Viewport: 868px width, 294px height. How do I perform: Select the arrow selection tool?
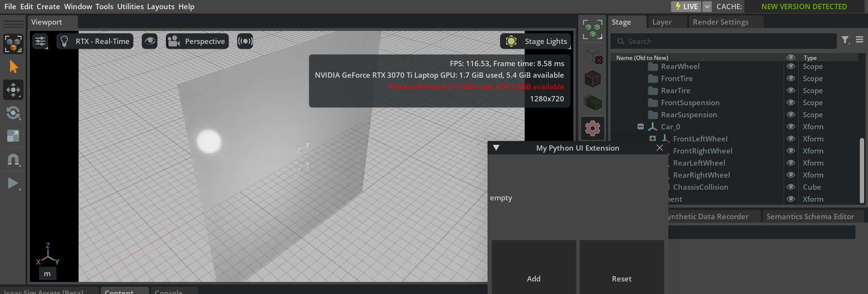coord(14,67)
